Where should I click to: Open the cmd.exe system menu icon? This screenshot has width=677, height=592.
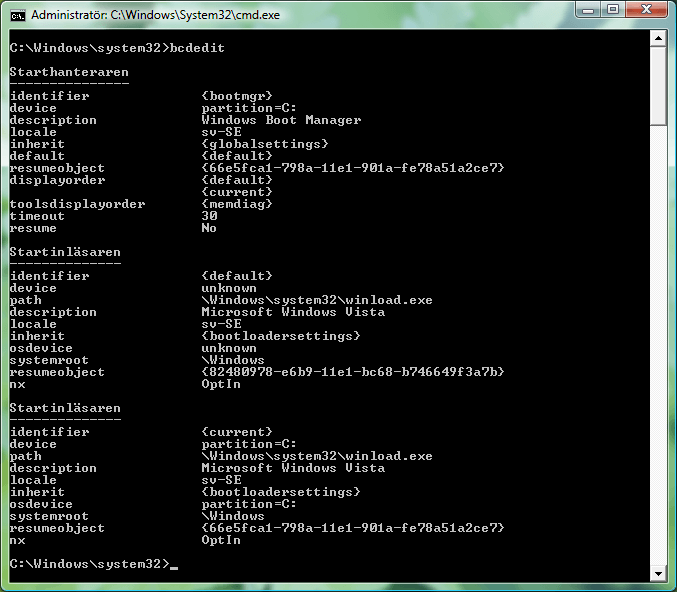point(18,15)
